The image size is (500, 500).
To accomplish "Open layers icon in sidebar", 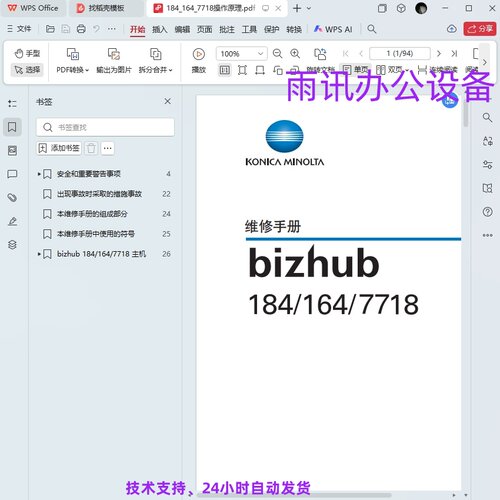I will 12,245.
